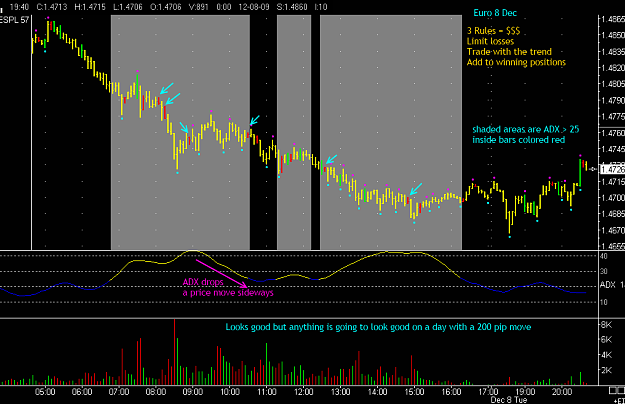Screen dimensions: 625x404
Task: Click the 2K volume axis label
Action: (x=606, y=371)
